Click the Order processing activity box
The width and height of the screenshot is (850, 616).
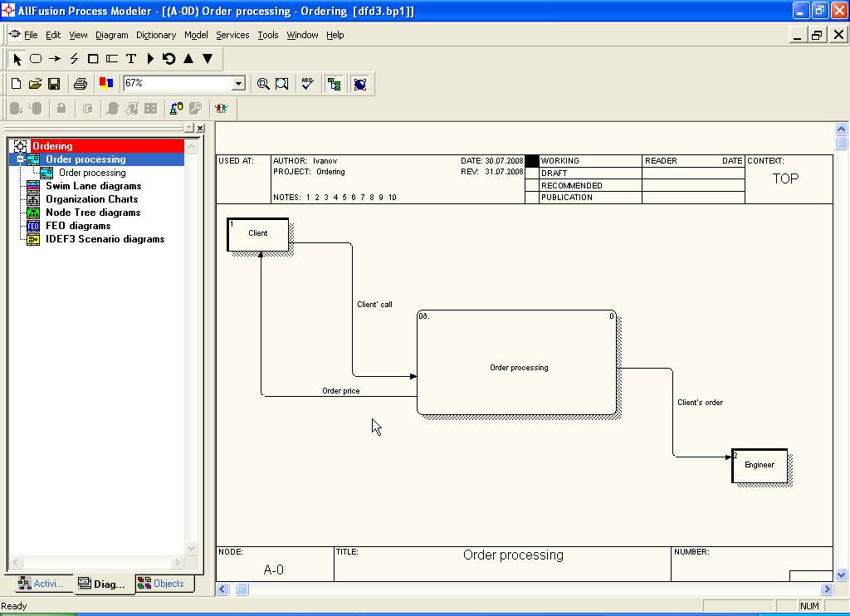pyautogui.click(x=516, y=362)
